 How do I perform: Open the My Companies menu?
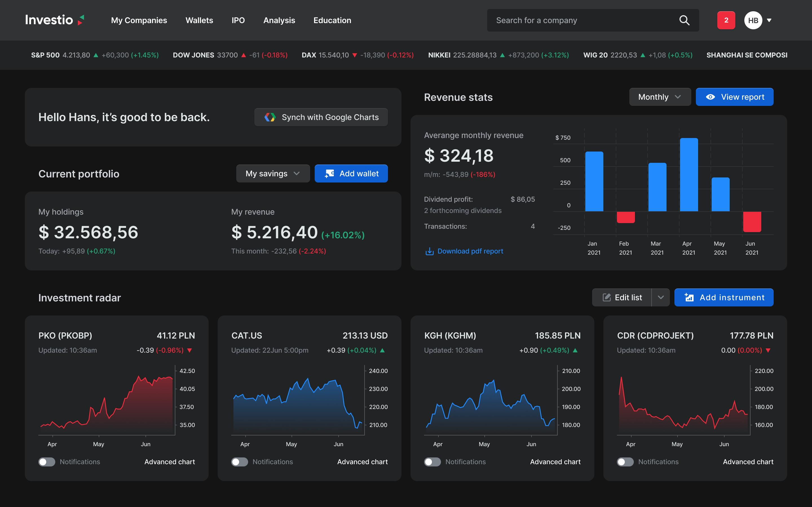(x=139, y=21)
